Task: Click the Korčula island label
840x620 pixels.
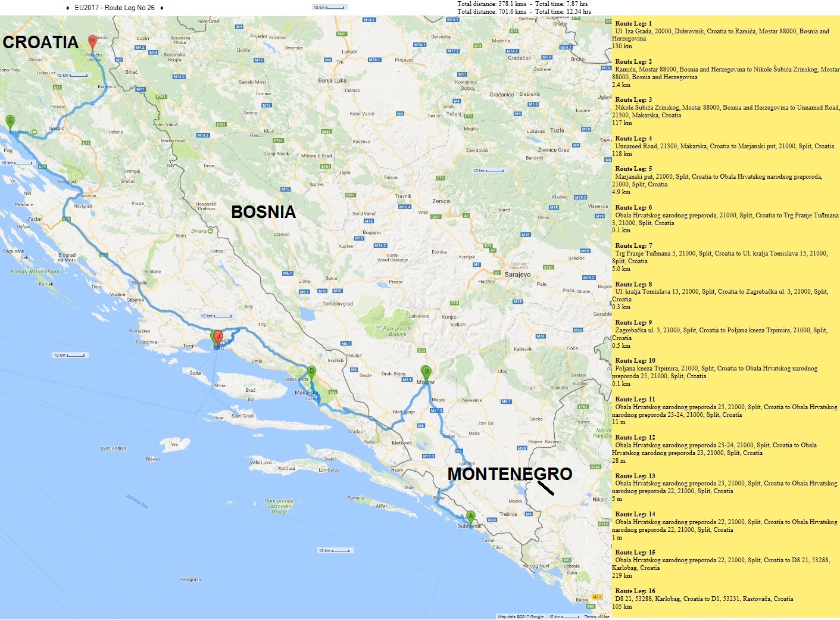Action: [x=286, y=468]
